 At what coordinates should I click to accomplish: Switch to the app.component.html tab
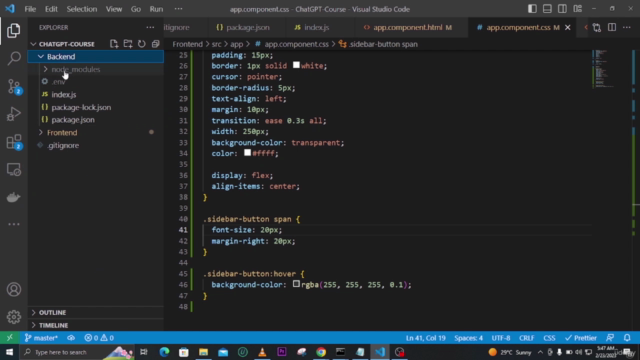tap(411, 27)
